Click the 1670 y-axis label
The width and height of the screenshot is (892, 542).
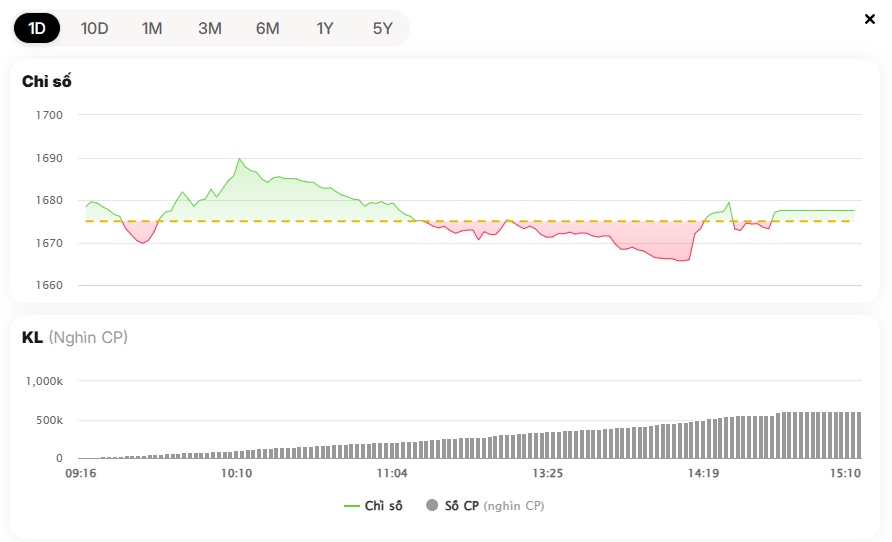tap(49, 243)
